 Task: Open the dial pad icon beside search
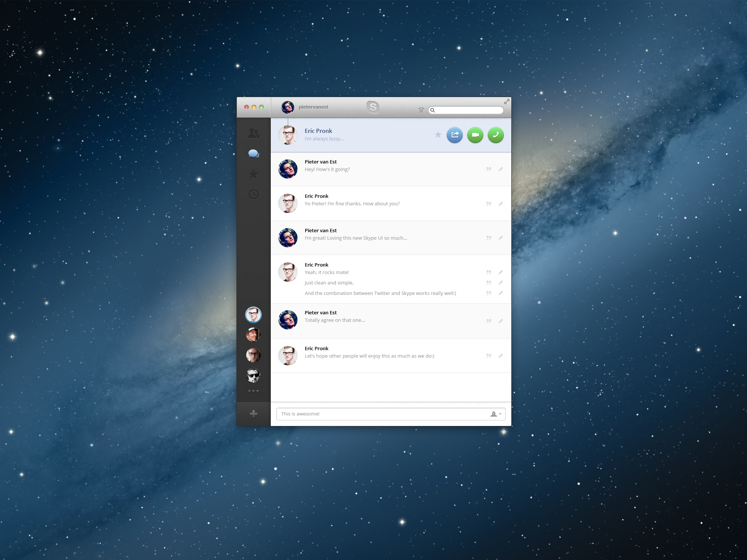[421, 110]
